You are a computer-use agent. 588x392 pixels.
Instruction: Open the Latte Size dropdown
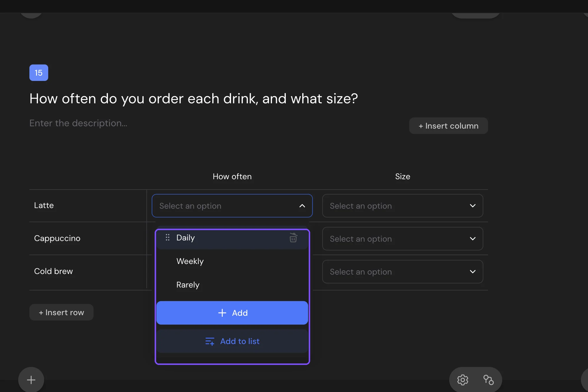(x=402, y=206)
